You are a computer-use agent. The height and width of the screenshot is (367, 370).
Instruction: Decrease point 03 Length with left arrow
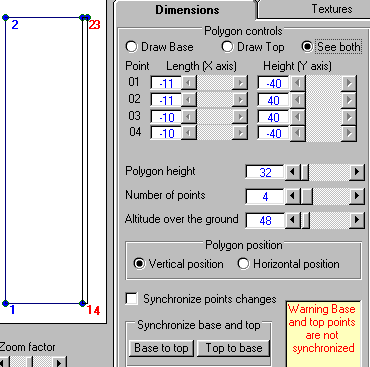pyautogui.click(x=189, y=117)
